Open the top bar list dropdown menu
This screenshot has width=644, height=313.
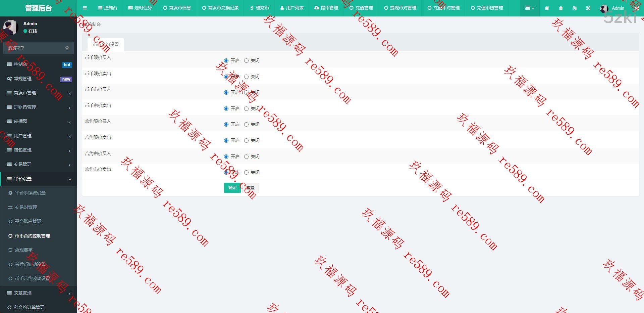pyautogui.click(x=530, y=8)
